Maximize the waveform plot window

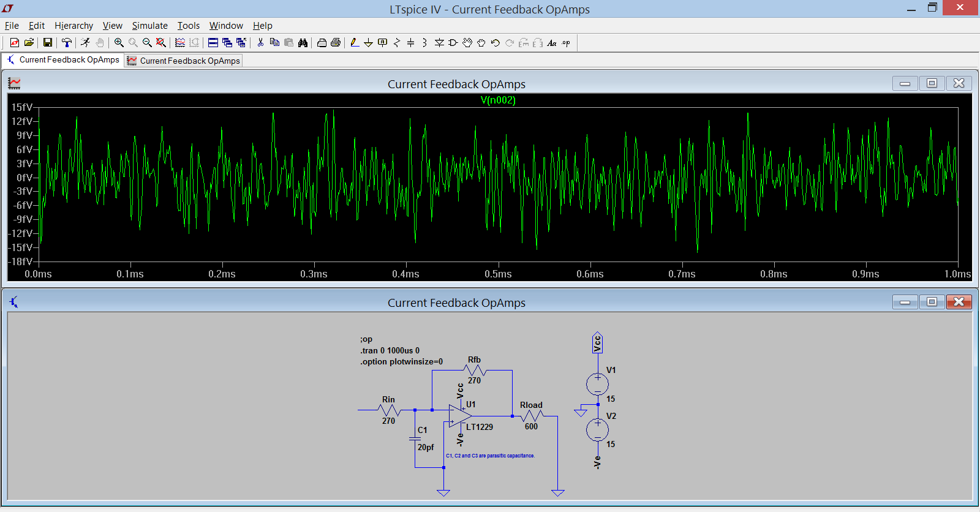point(932,83)
